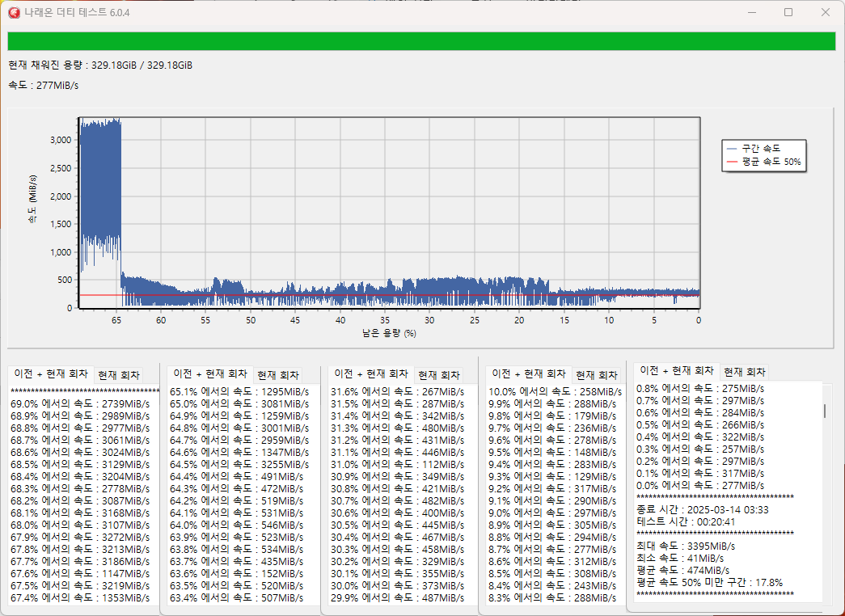Click the scrollbar thumb in the results summary panel
Image resolution: width=845 pixels, height=616 pixels.
825,411
